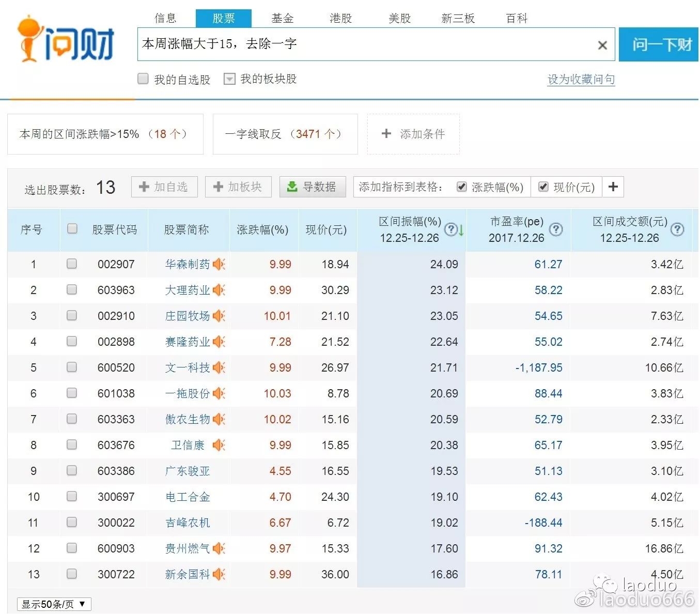Image resolution: width=700 pixels, height=614 pixels.
Task: Toggle the 现价(元) indicator checkbox
Action: [x=543, y=187]
